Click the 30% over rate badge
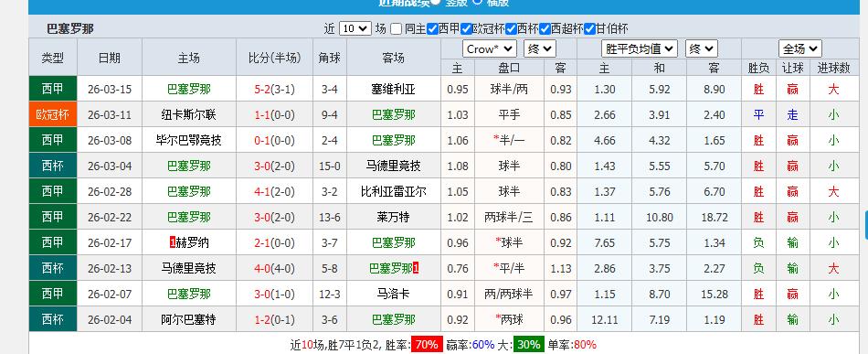This screenshot has width=868, height=354. point(528,345)
